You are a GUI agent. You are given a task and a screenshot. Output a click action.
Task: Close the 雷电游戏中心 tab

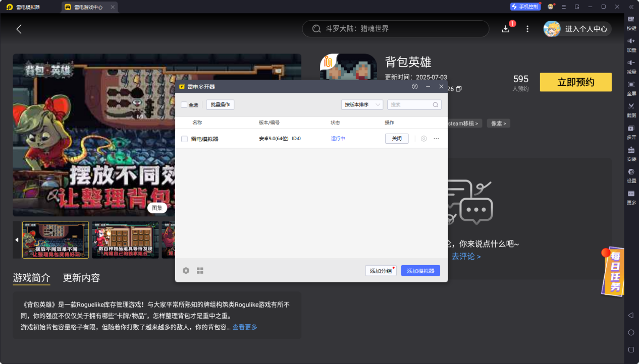(113, 7)
